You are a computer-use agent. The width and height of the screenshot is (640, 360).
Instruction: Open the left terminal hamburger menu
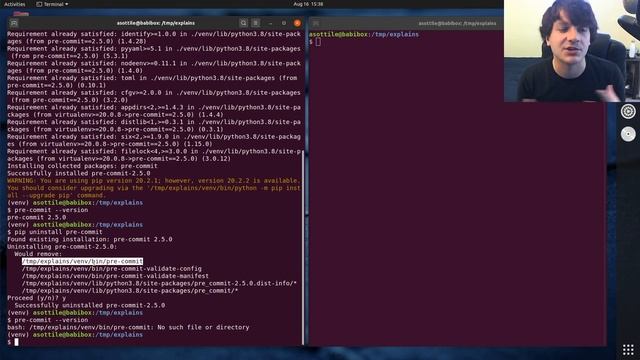click(x=256, y=23)
